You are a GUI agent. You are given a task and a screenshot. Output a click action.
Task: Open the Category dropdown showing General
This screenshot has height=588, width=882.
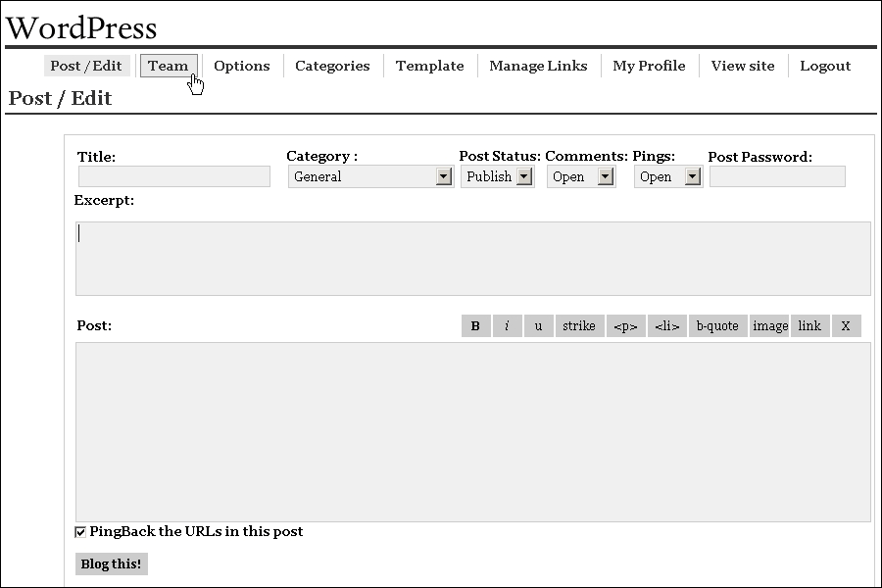point(370,176)
